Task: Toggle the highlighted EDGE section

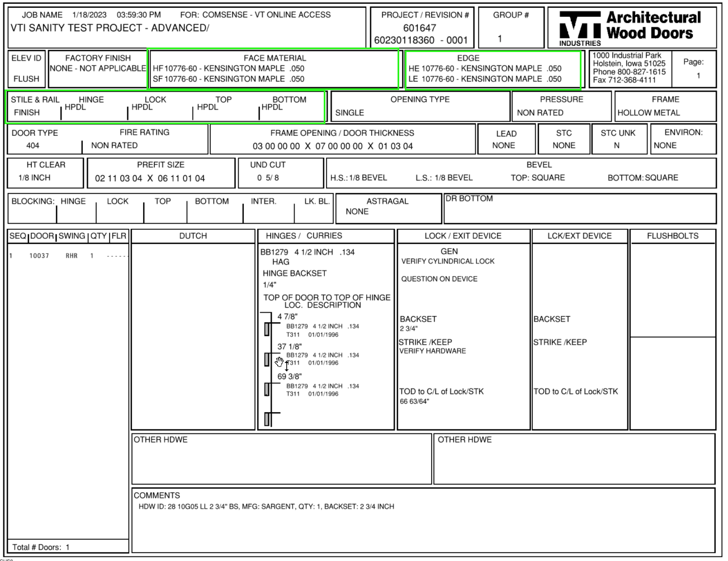Action: coord(493,68)
